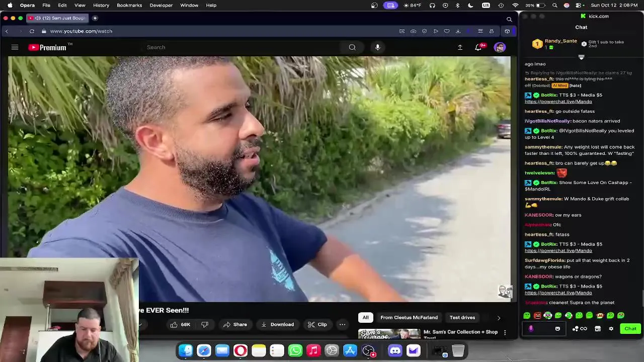Open options for Mr. Sam's Car Collection video
The width and height of the screenshot is (644, 362).
505,333
